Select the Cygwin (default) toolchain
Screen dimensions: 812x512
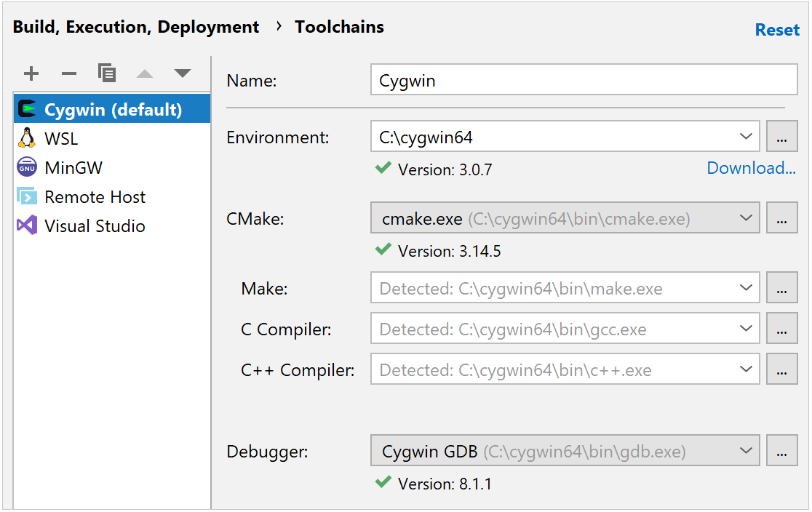coord(112,109)
